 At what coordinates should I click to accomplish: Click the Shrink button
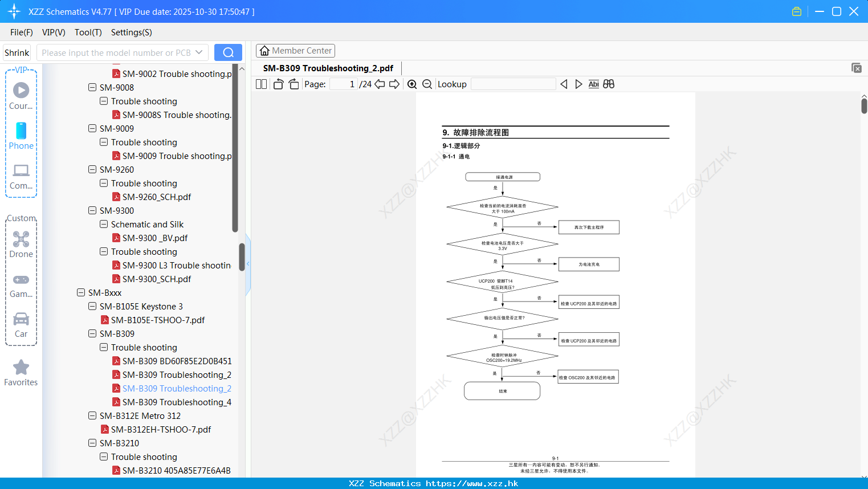17,52
